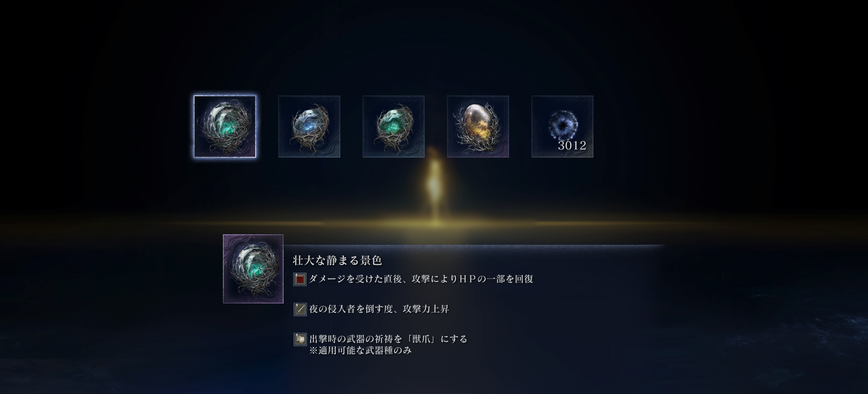Click the relic name 壮大な静まる景色
868x394 pixels.
pos(337,260)
